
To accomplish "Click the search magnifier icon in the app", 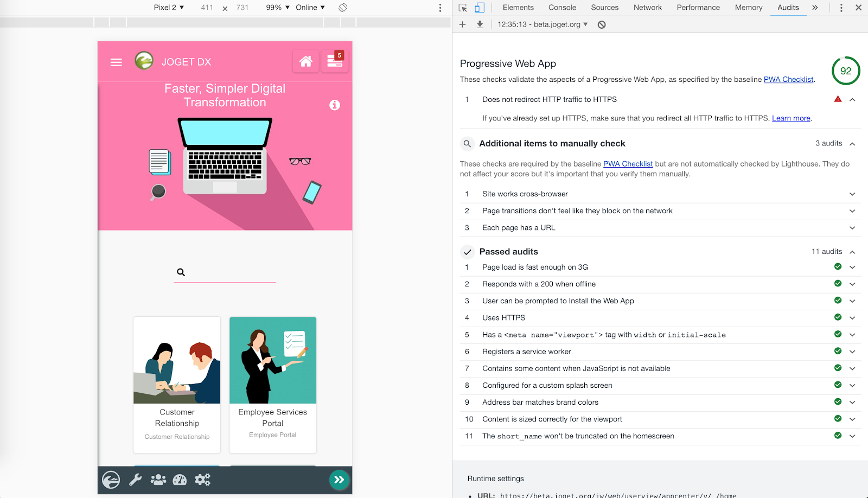I will pyautogui.click(x=181, y=272).
